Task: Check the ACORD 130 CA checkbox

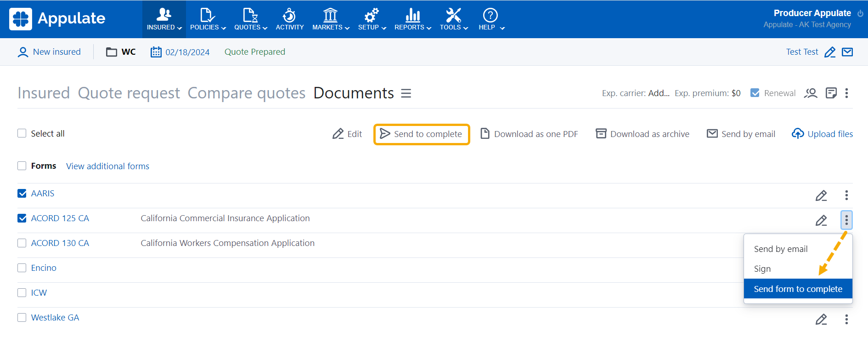Action: (22, 243)
